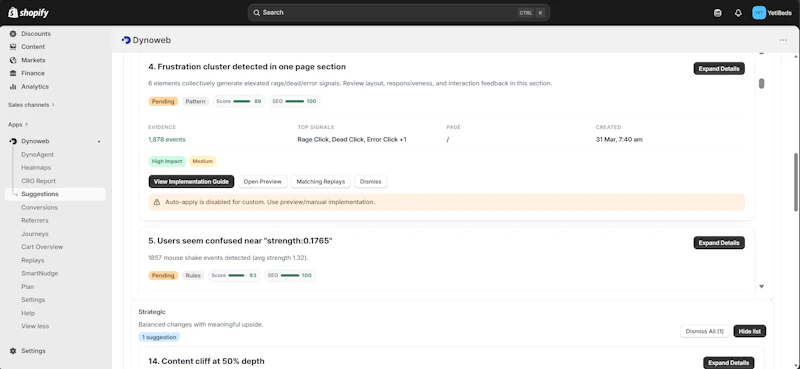Viewport: 800px width, 369px height.
Task: Click the list scroll-down arrow
Action: [761, 287]
